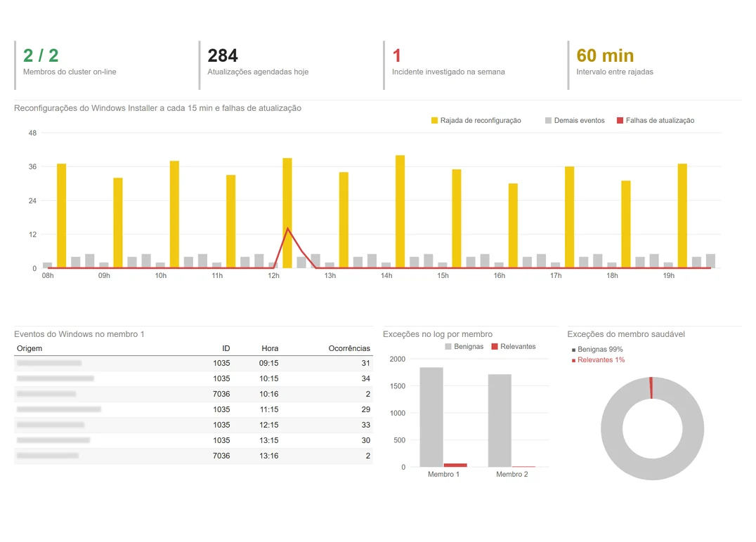The height and width of the screenshot is (542, 756).
Task: Click ID '1035' in the 09:15 row
Action: click(221, 363)
